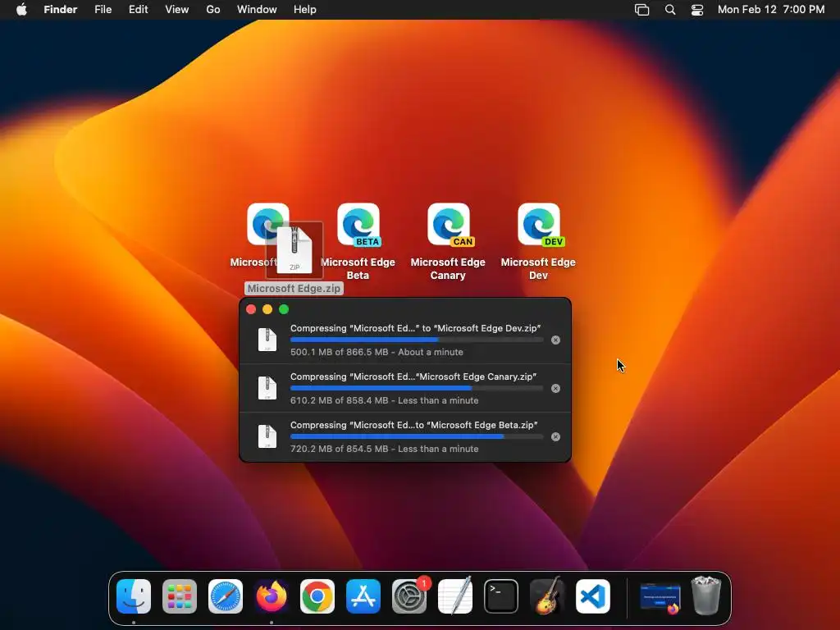Open Safari from the Dock

(x=226, y=596)
